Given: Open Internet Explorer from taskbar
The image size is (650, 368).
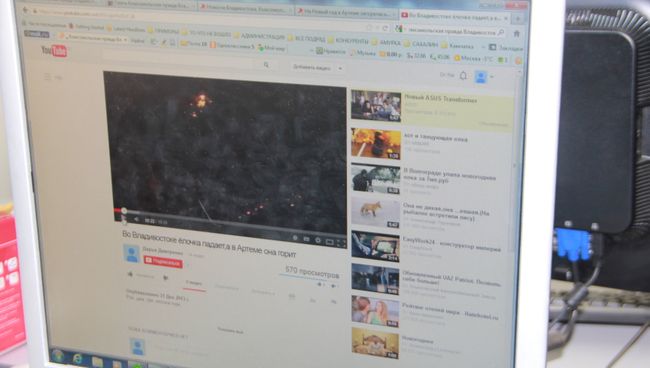Looking at the screenshot, I should [78, 359].
